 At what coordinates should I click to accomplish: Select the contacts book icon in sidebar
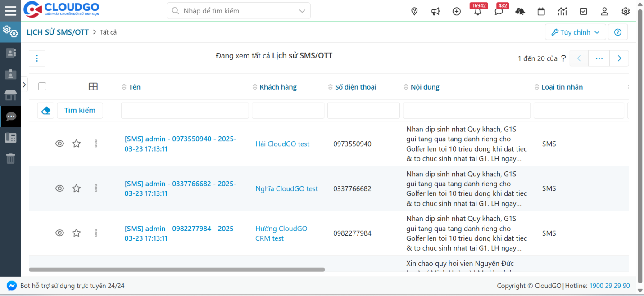pos(11,53)
